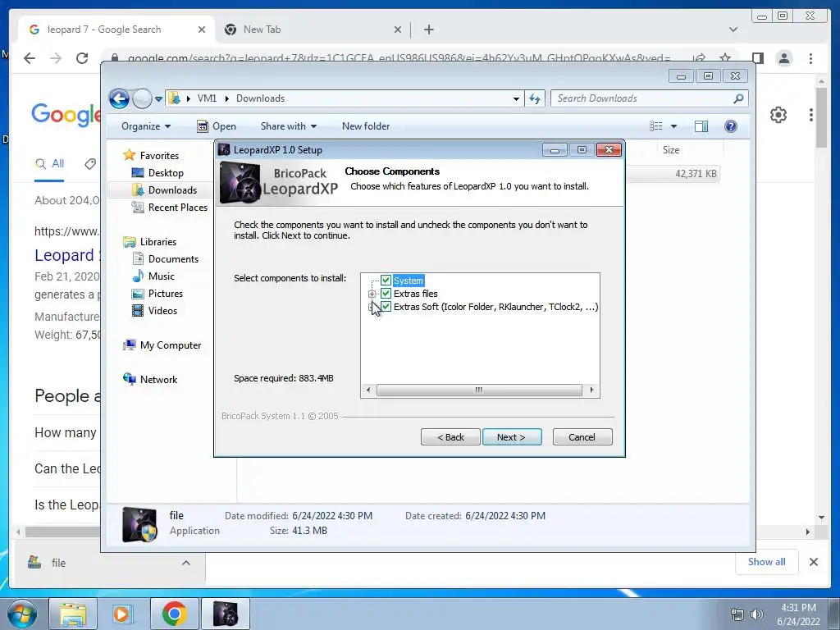Open the Chrome profile avatar
This screenshot has width=840, height=630.
tap(784, 58)
